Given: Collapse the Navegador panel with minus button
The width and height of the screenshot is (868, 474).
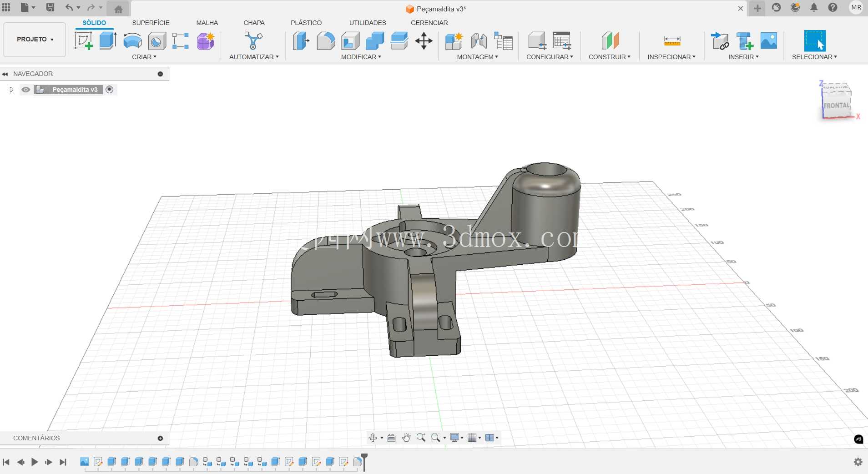Looking at the screenshot, I should coord(160,74).
